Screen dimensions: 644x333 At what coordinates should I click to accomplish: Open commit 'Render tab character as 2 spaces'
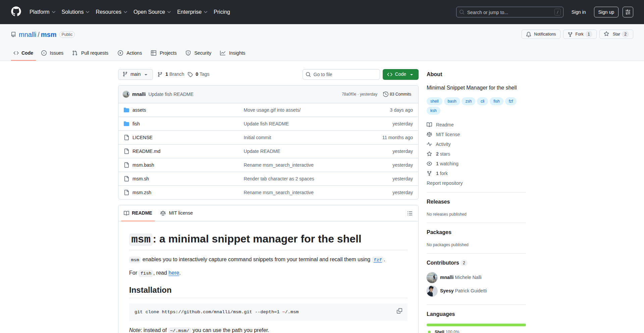279,179
